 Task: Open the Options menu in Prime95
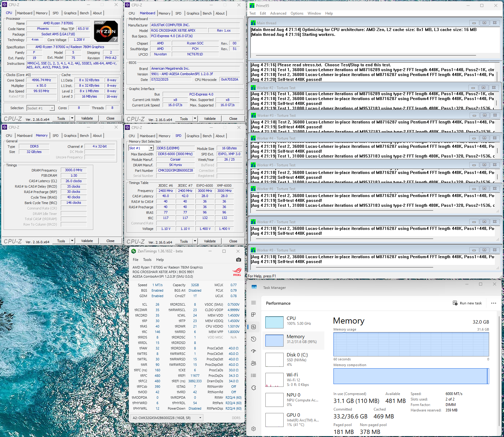pyautogui.click(x=297, y=13)
